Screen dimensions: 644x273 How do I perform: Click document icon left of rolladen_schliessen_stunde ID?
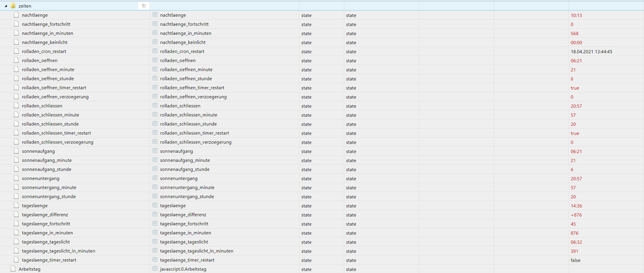click(17, 124)
